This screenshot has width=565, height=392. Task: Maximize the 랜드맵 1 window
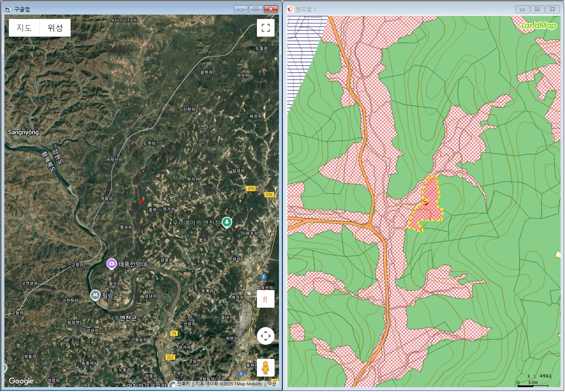tap(537, 9)
